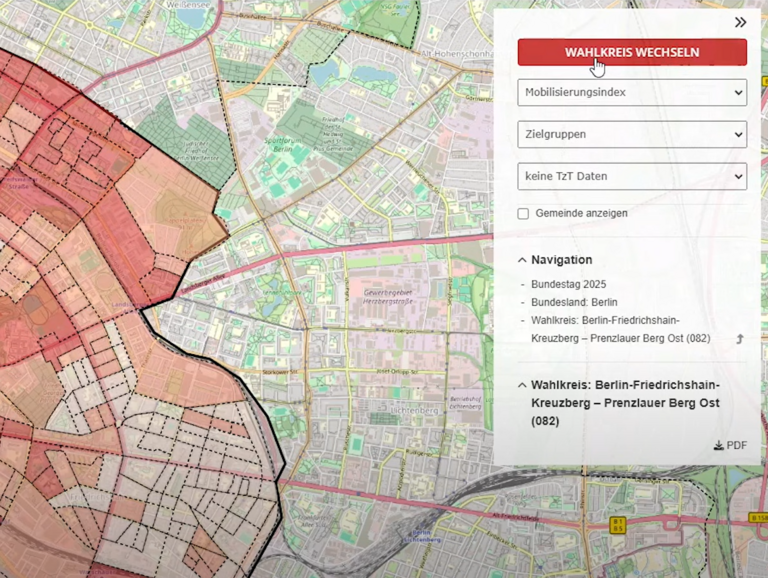The width and height of the screenshot is (768, 578).
Task: Enable the Gemeinde anzeigen checkbox
Action: point(523,214)
